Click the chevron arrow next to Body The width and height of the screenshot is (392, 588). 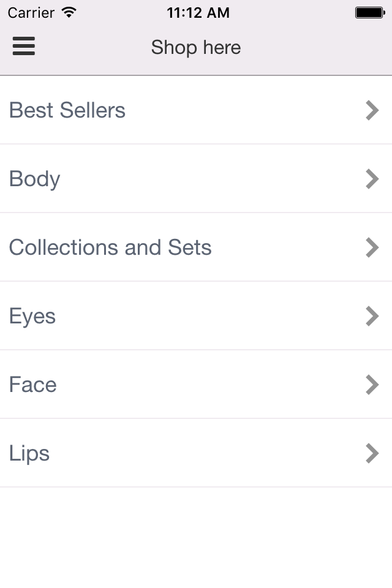[x=372, y=179]
